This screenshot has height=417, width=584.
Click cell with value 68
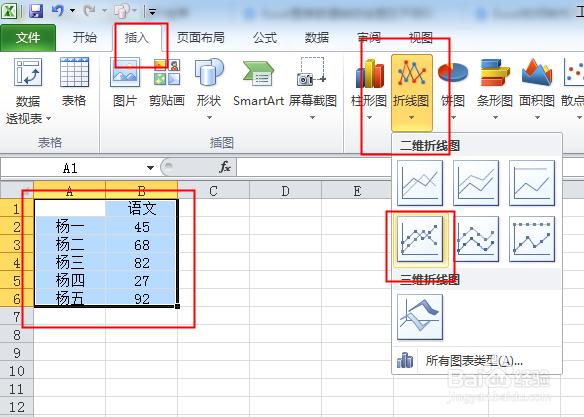coord(142,245)
